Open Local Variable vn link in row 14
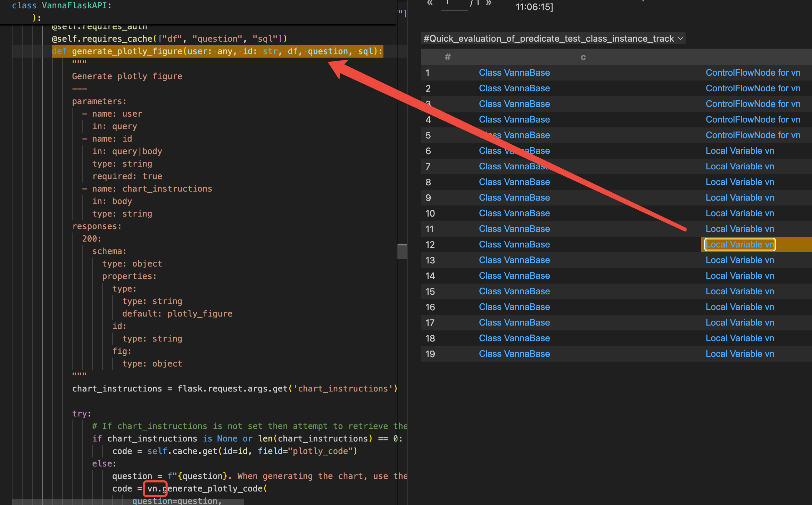 pos(740,276)
